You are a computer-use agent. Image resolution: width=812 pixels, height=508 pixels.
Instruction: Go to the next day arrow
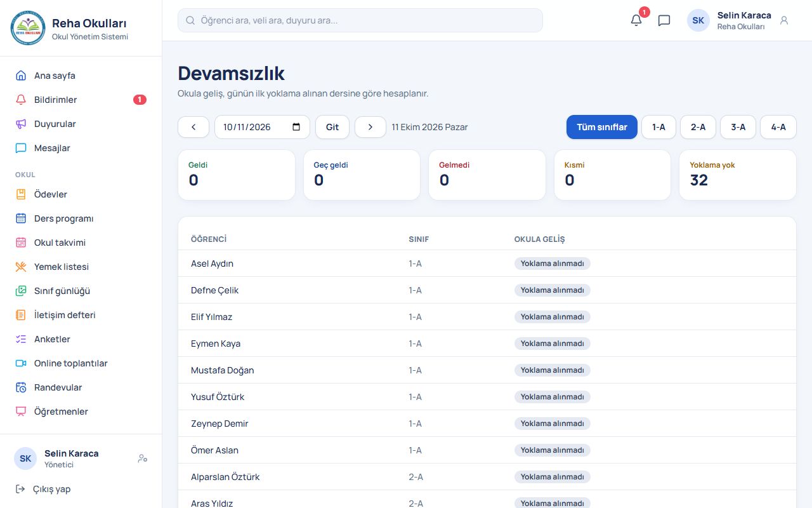click(x=370, y=127)
